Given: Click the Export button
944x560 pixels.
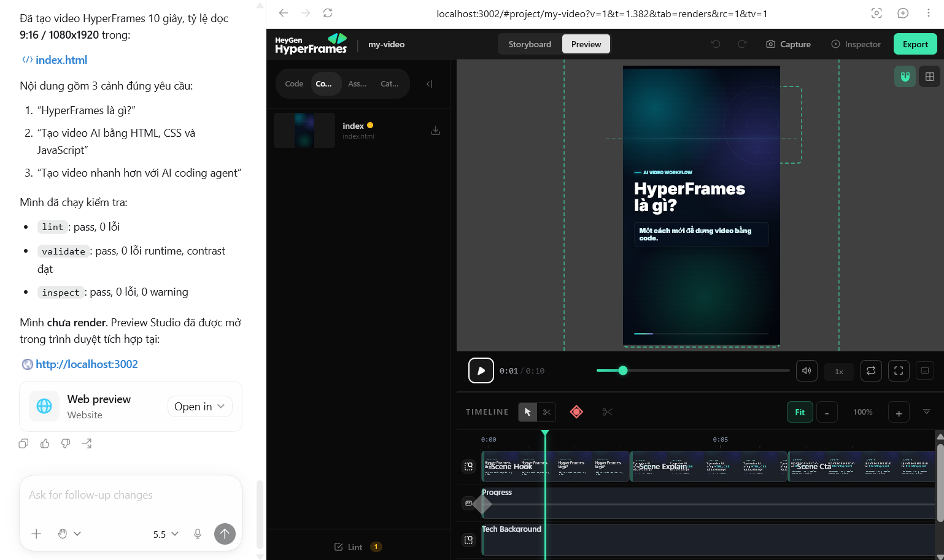Looking at the screenshot, I should pos(915,44).
